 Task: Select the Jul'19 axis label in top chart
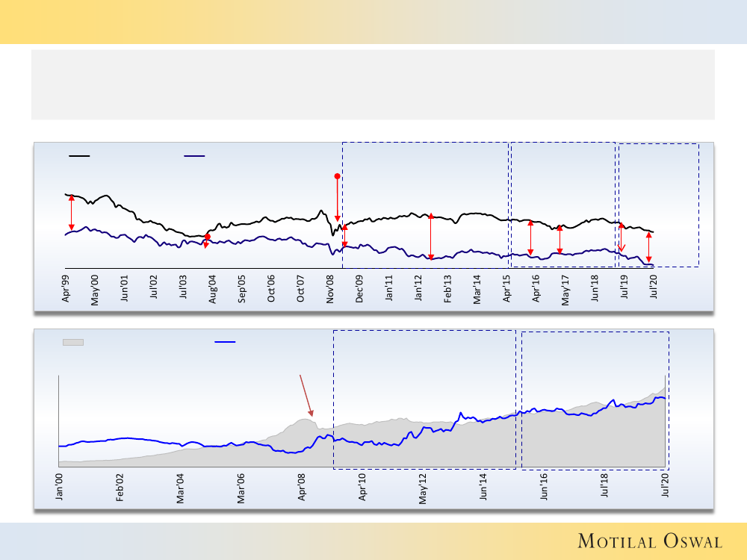tap(624, 286)
